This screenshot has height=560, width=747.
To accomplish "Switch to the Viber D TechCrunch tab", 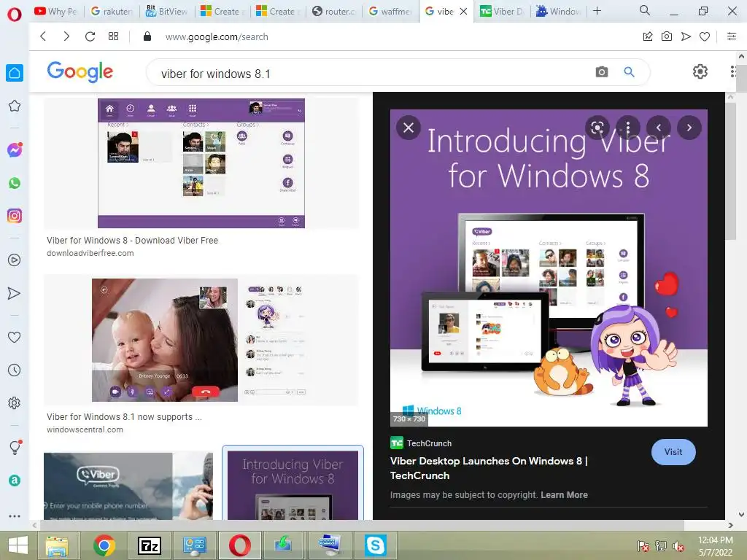I will [x=501, y=11].
